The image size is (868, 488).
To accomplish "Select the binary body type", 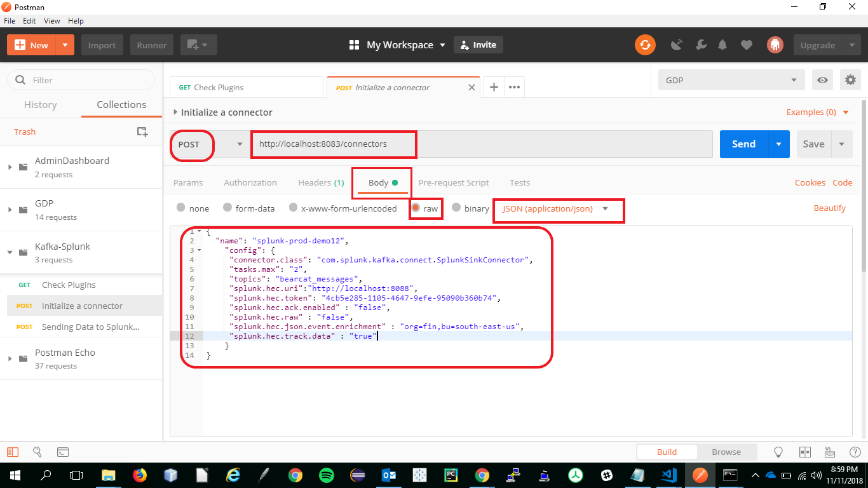I will pyautogui.click(x=456, y=208).
